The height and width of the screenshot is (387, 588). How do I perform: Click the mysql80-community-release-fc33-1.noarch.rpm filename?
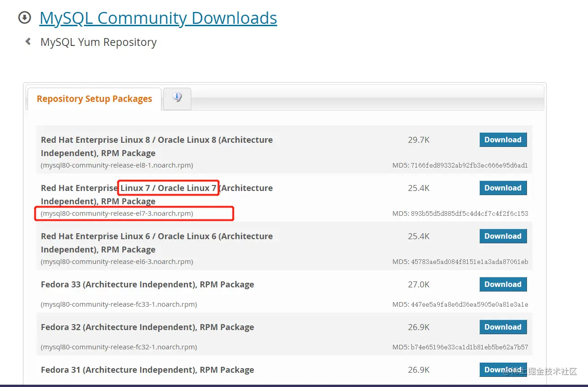point(119,304)
